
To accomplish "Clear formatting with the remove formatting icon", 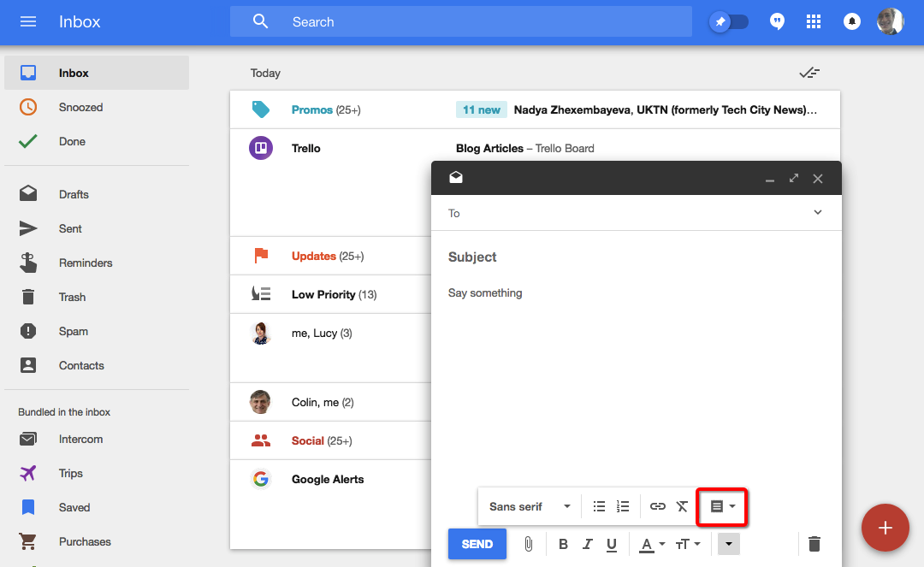I will (682, 506).
